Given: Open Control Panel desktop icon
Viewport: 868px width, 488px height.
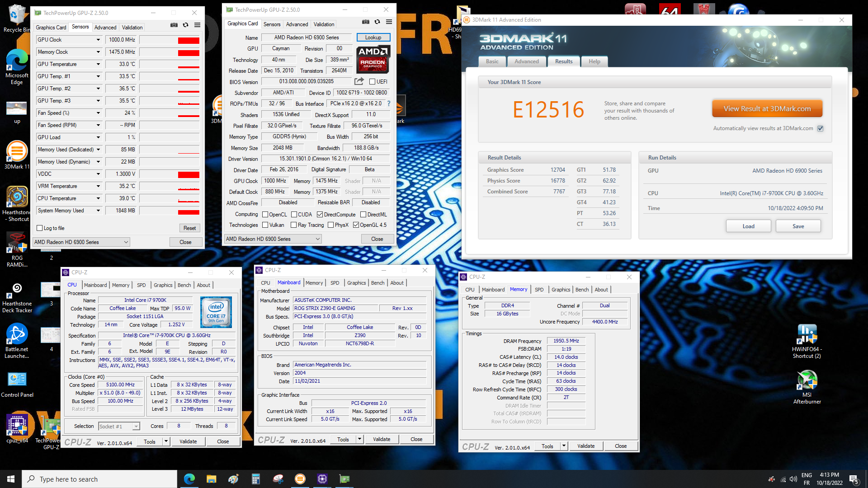Looking at the screenshot, I should pos(17,385).
